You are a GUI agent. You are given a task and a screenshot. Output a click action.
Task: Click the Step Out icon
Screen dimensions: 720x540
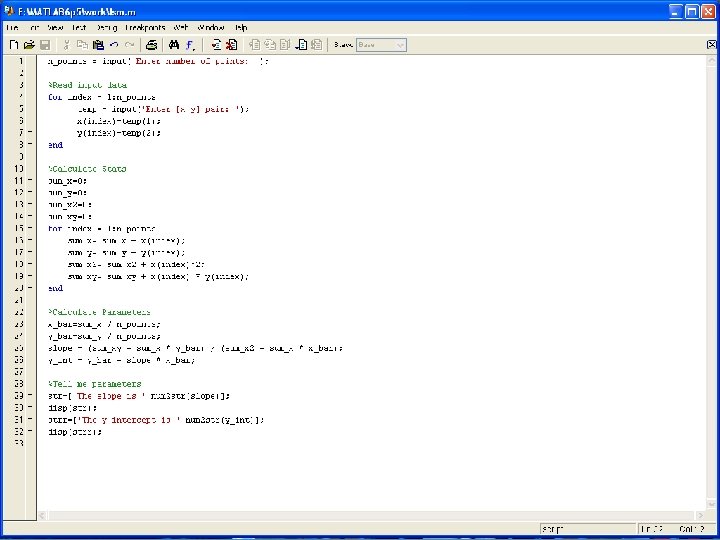coord(285,45)
